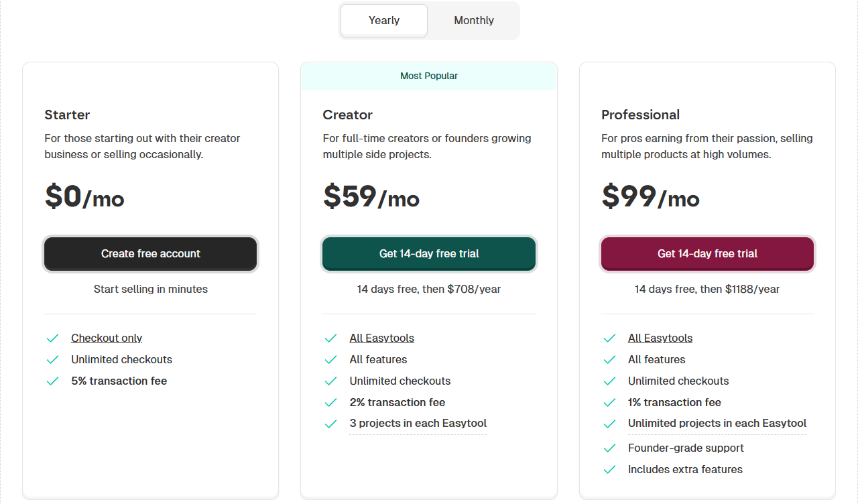
Task: Open the All Easytools link under Professional
Action: pyautogui.click(x=660, y=338)
